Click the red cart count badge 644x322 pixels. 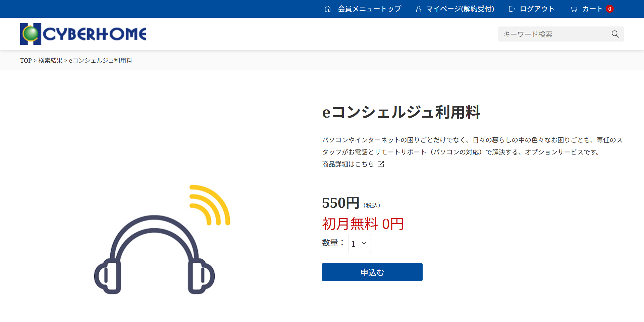(610, 9)
